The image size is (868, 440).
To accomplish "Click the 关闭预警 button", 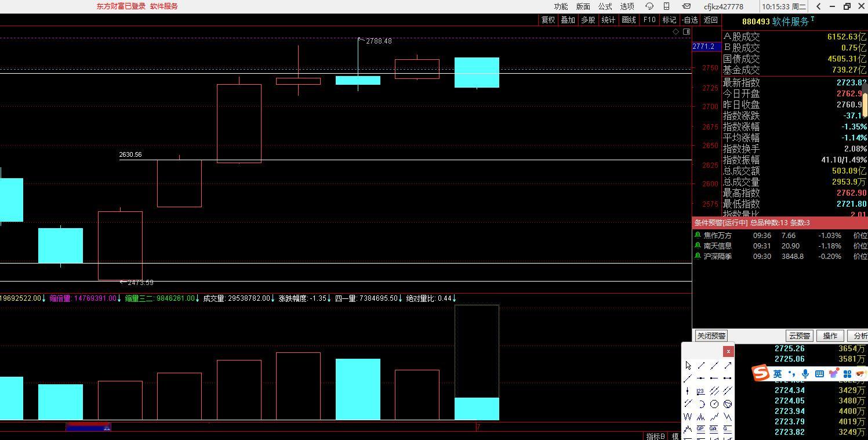I will click(711, 336).
